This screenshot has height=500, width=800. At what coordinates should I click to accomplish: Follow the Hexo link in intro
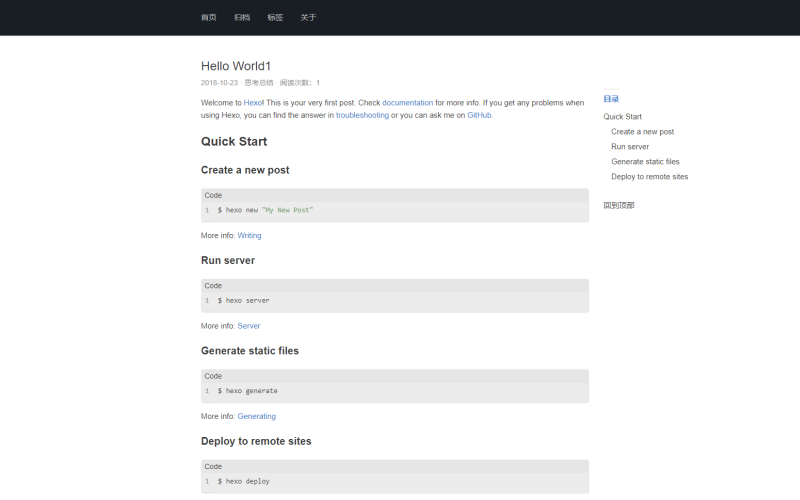(x=253, y=103)
